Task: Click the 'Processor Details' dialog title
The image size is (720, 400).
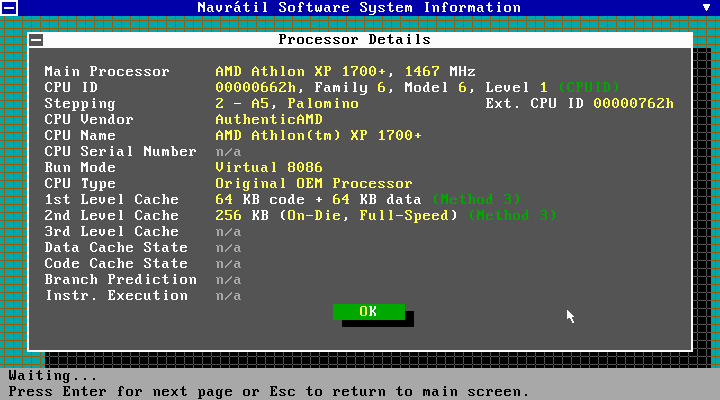Action: point(354,39)
